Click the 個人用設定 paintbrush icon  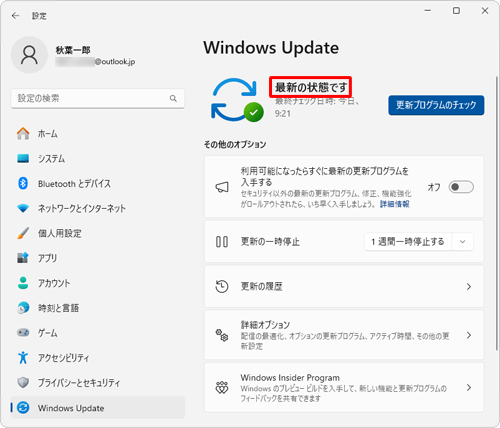tap(23, 233)
